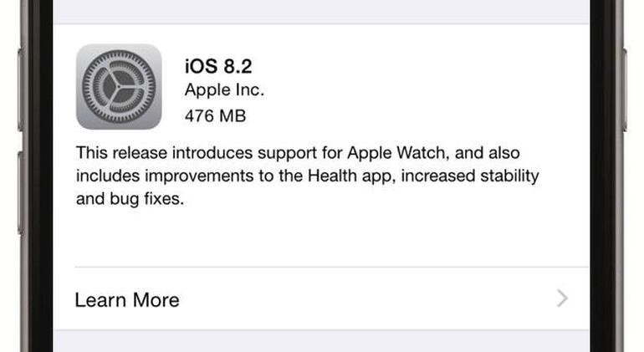644x352 pixels.
Task: Open the chevron arrow beside Learn More
Action: point(562,298)
